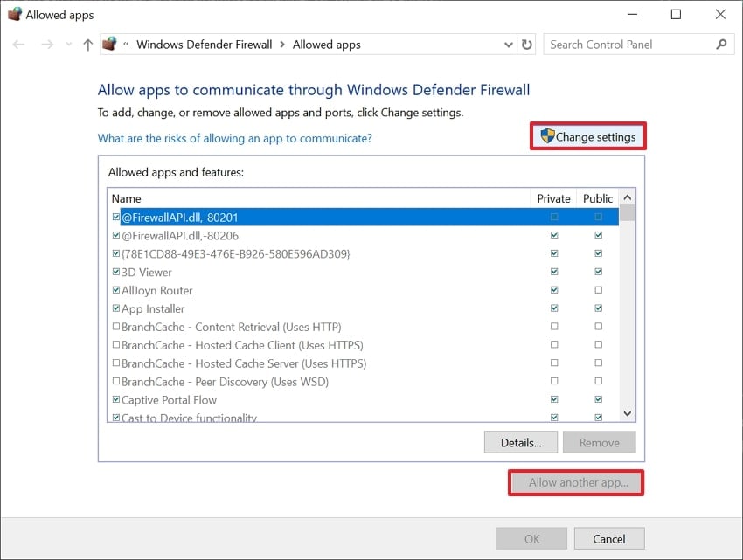743x560 pixels.
Task: Open the recent locations dropdown arrow
Action: pos(69,45)
